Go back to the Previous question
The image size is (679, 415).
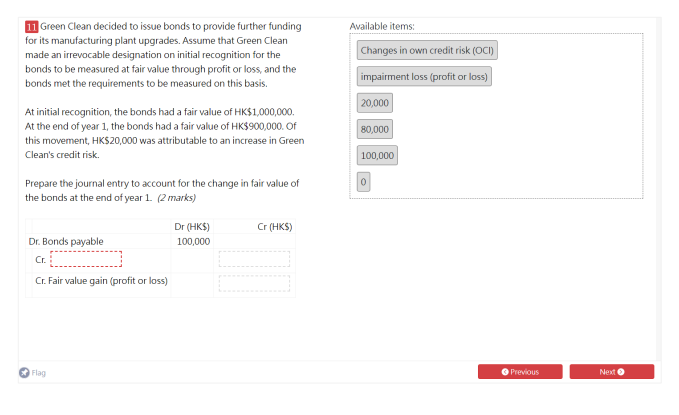(520, 372)
